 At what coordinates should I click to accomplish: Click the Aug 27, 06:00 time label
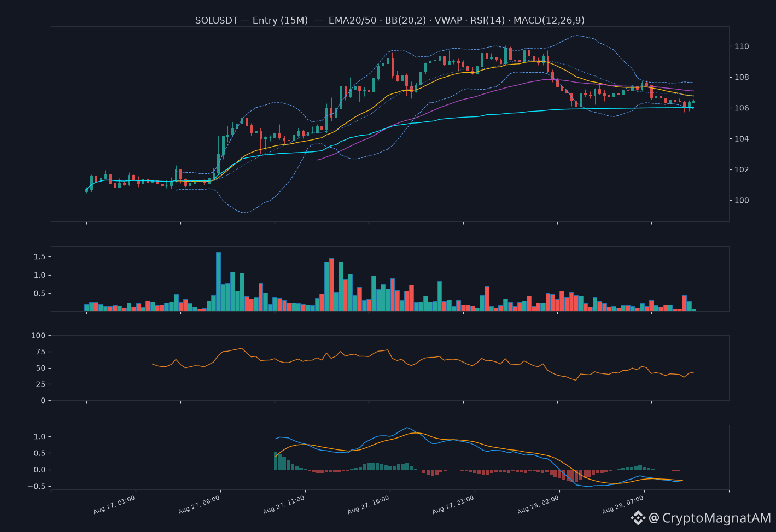click(x=199, y=505)
